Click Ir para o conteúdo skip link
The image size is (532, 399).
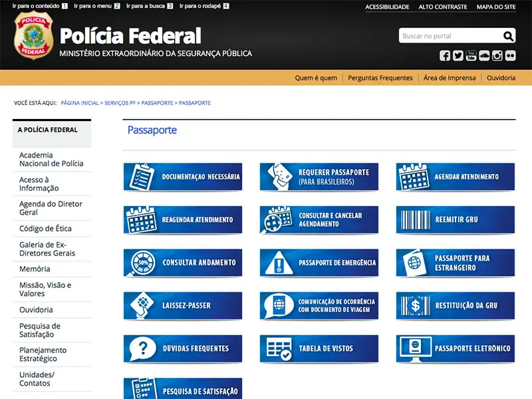(40, 6)
